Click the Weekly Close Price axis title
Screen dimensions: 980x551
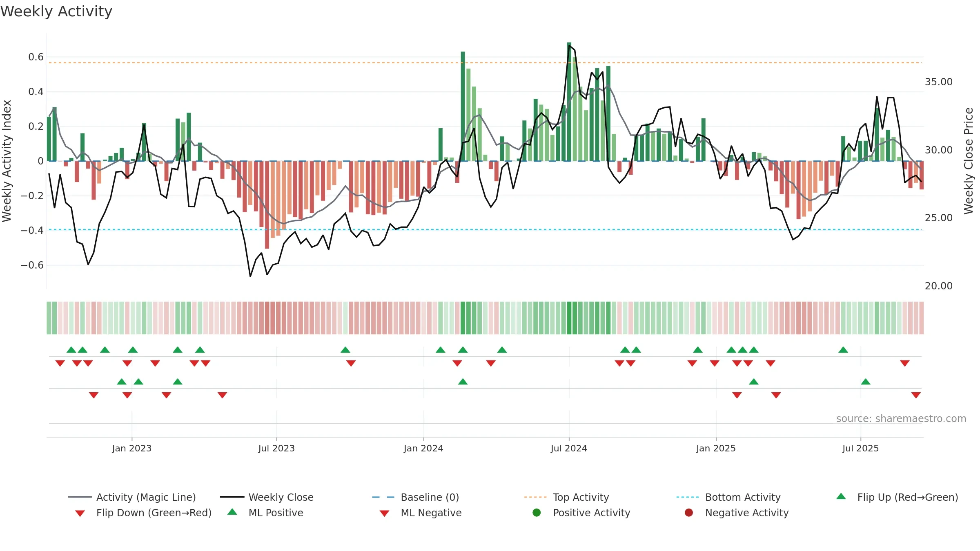pyautogui.click(x=969, y=161)
